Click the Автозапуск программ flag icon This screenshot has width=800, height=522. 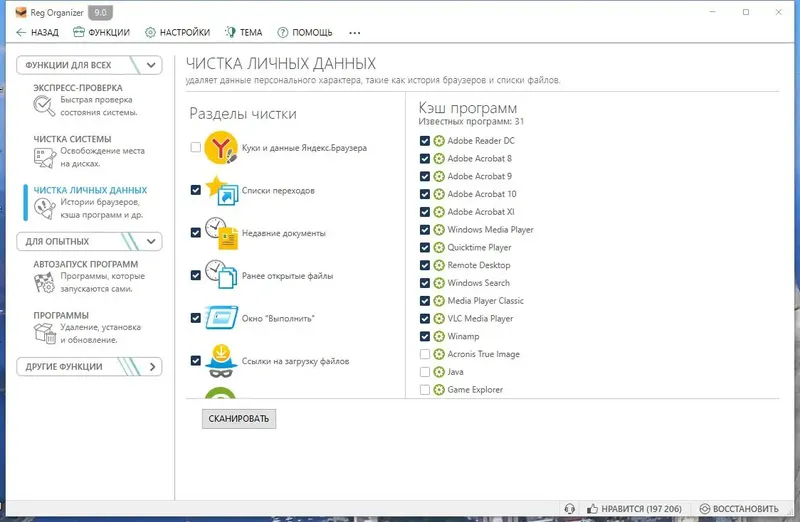click(44, 283)
